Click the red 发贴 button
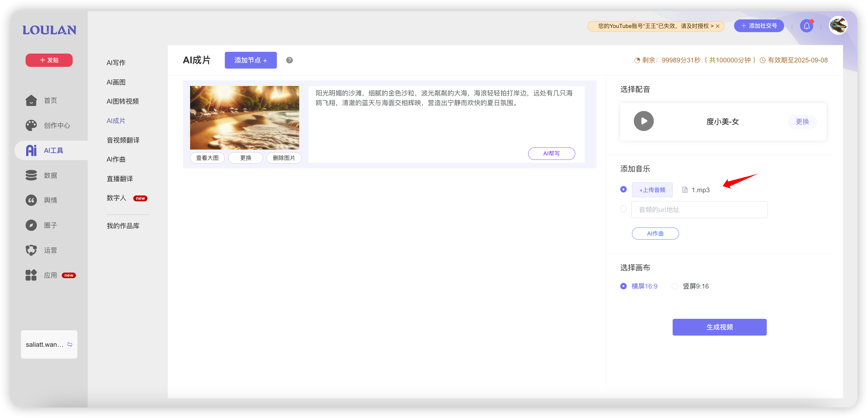868x418 pixels. point(49,60)
